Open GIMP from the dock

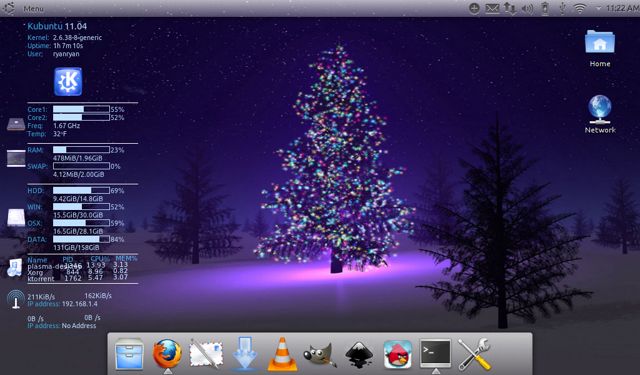coord(320,354)
